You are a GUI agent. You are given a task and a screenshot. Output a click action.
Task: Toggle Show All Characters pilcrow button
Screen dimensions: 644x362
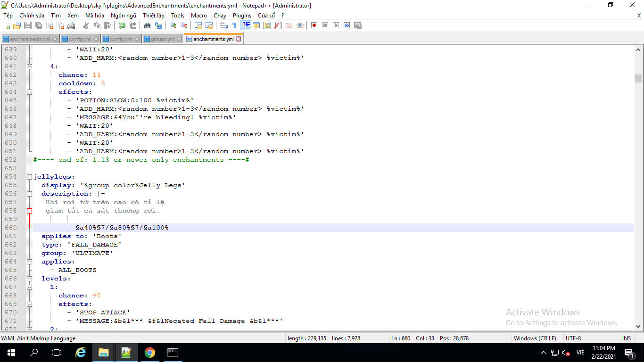[x=234, y=25]
